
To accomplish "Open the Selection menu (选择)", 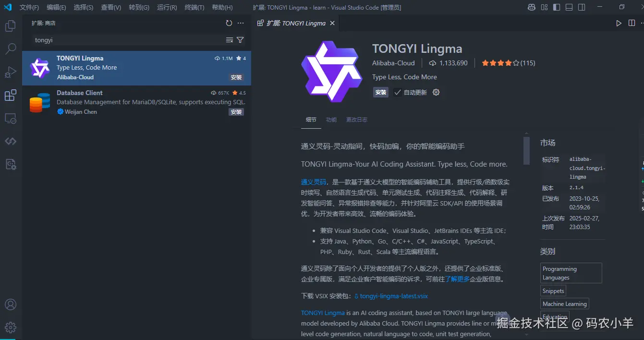I will click(x=84, y=8).
